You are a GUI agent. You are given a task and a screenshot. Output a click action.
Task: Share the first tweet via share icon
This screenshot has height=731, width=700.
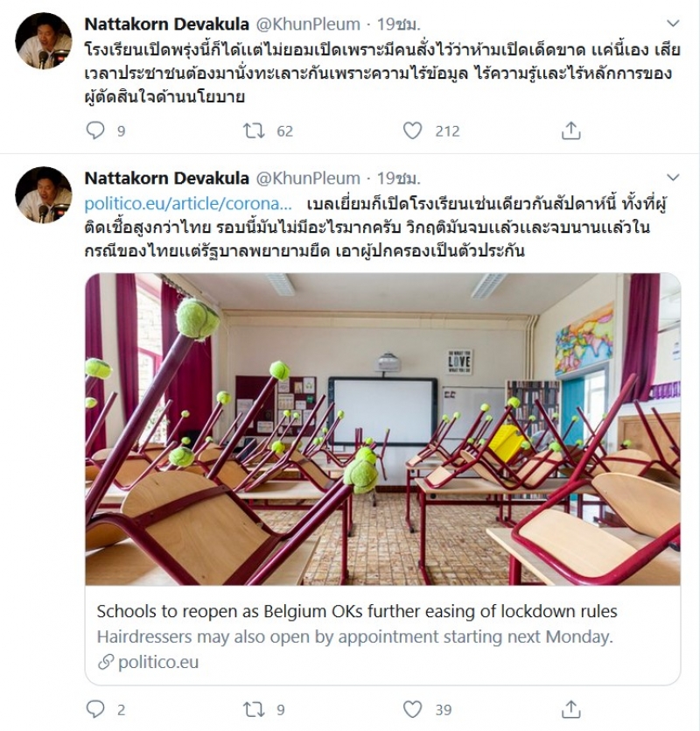tap(570, 130)
